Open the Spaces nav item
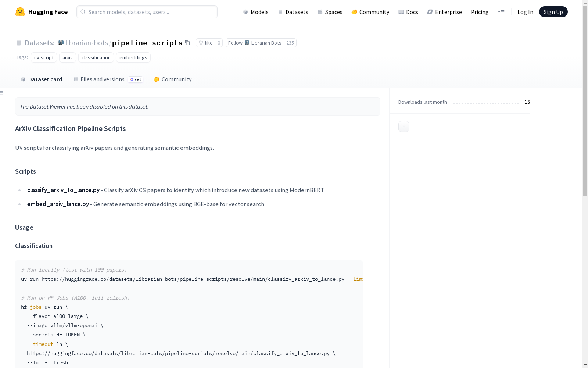The height and width of the screenshot is (368, 588). [330, 12]
